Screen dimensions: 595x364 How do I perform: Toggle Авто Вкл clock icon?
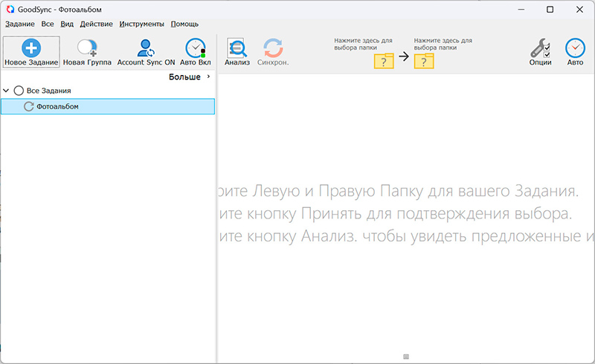click(x=196, y=49)
